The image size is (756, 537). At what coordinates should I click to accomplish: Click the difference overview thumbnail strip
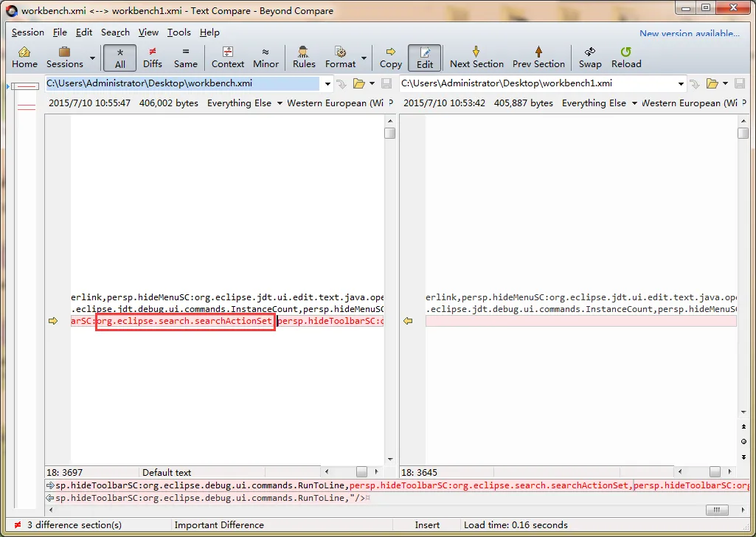[x=26, y=294]
